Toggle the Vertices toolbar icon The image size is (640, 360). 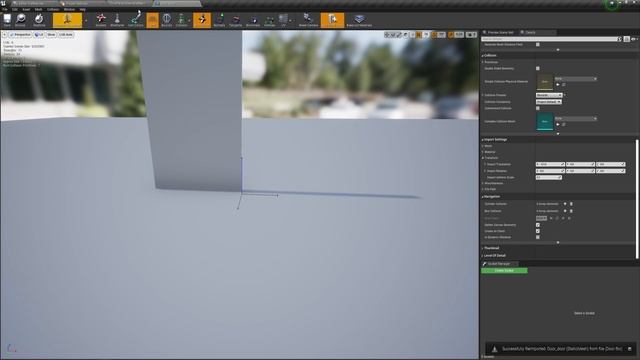(269, 20)
